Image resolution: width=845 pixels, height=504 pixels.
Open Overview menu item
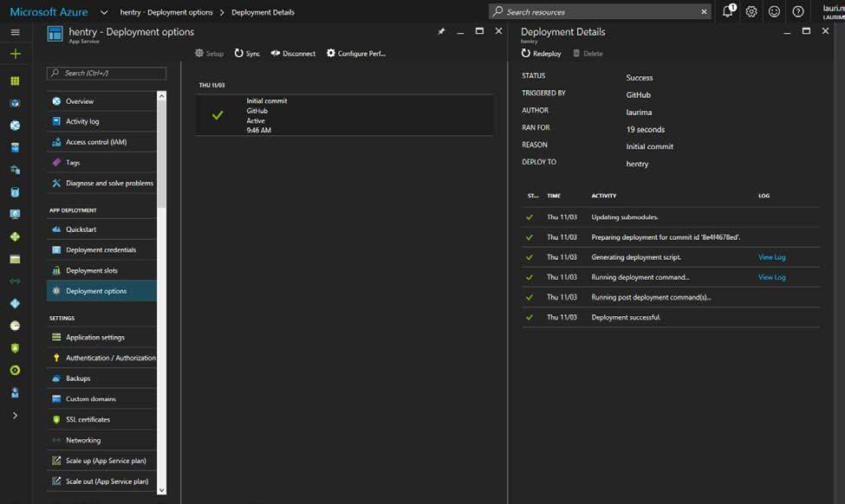(102, 101)
